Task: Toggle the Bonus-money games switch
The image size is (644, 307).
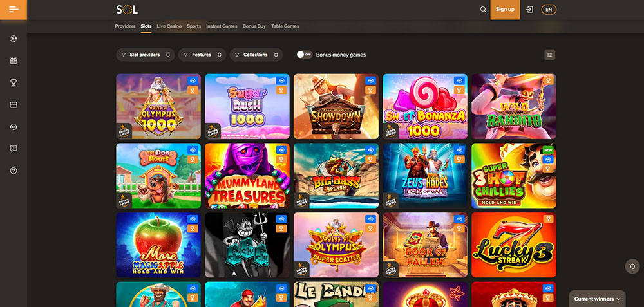Action: 305,55
